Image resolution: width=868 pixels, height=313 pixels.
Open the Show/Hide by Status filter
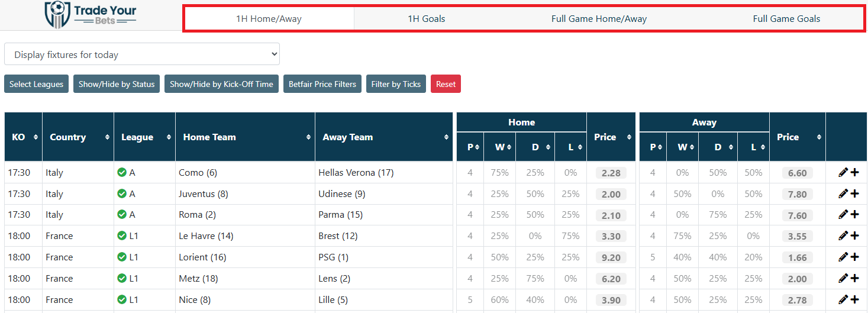click(117, 84)
